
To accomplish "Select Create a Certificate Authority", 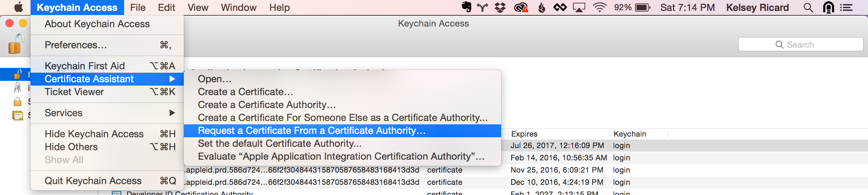I will point(267,105).
